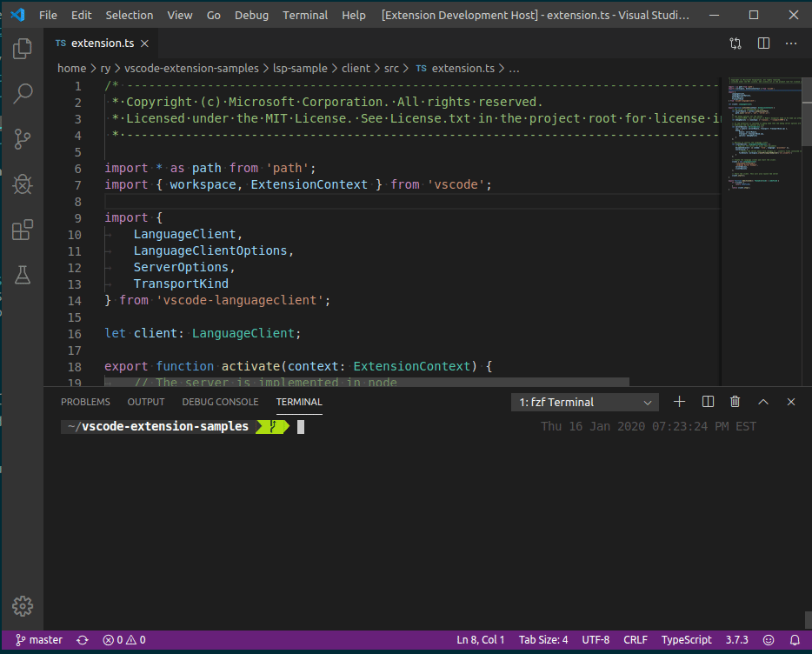Click the ry breadcrumb segment
The image size is (812, 654).
coord(105,69)
